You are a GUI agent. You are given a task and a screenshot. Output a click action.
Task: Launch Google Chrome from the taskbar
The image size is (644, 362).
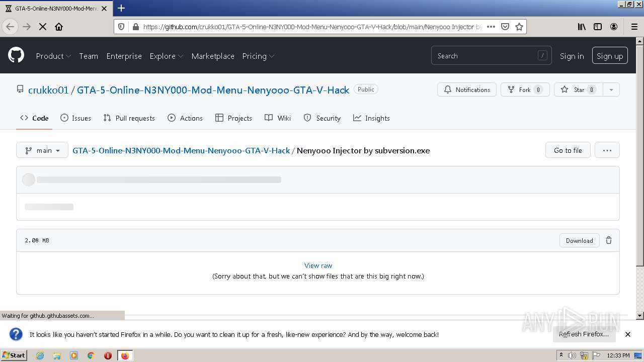(x=91, y=355)
